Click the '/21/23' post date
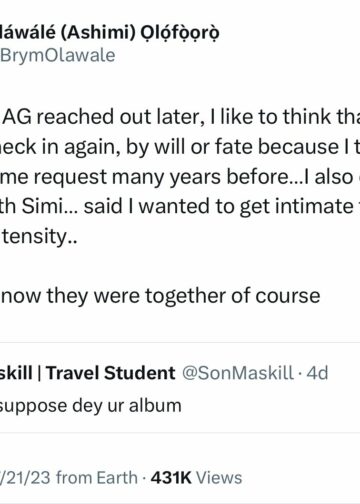Screen dimensions: 360x504 (x=25, y=478)
